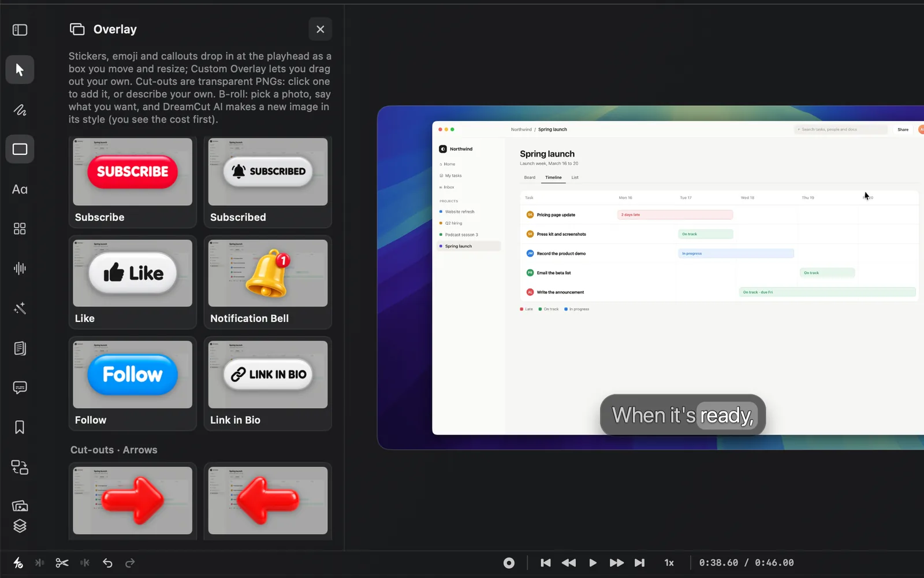
Task: Click the scissors split icon
Action: click(x=62, y=563)
